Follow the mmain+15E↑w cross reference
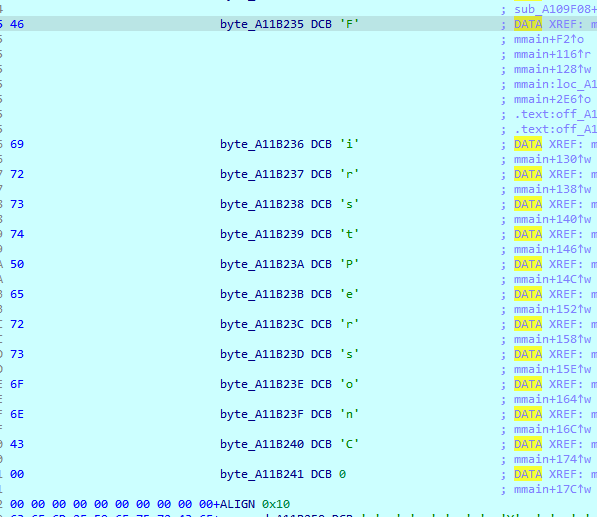Viewport: 597px width, 517px height. [552, 369]
